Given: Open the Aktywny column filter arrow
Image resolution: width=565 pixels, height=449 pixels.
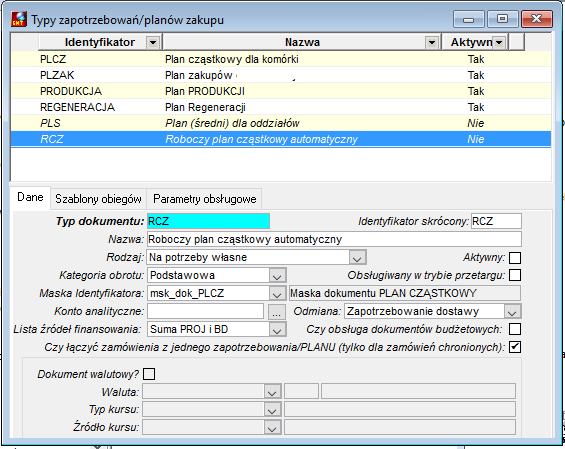Looking at the screenshot, I should click(x=499, y=43).
